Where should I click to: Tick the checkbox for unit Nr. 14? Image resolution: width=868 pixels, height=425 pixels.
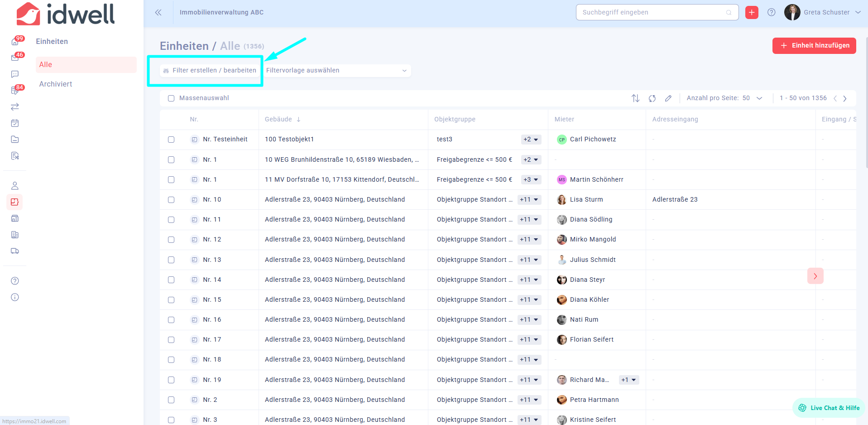tap(171, 280)
